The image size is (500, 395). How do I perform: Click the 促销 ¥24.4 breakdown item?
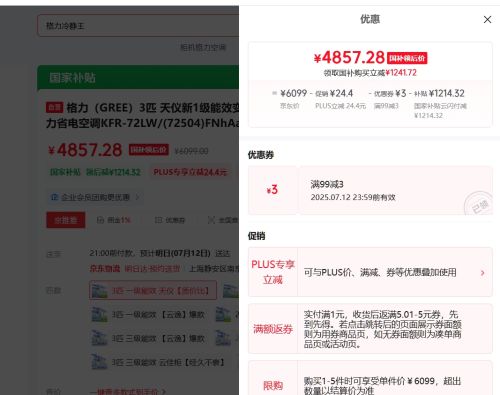coord(340,98)
